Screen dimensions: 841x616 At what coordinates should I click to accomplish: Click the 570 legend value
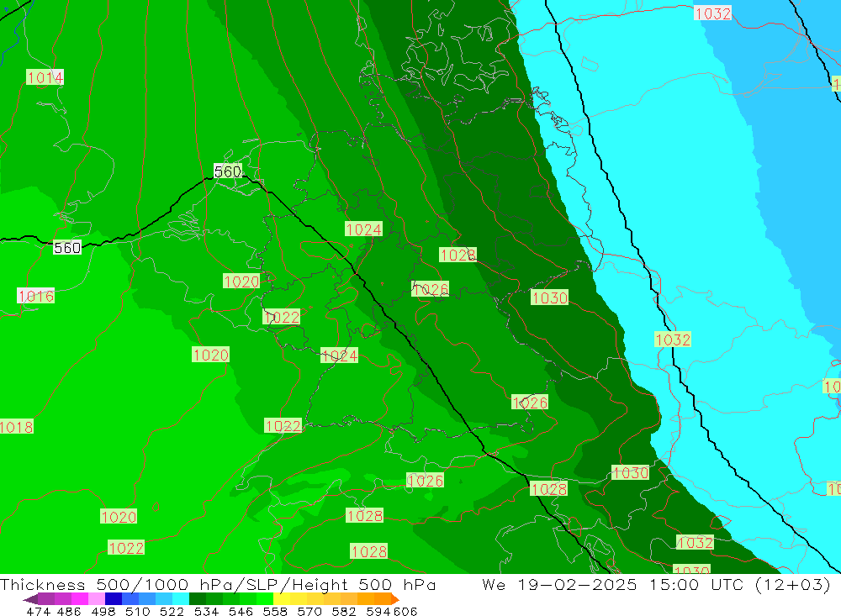pyautogui.click(x=309, y=611)
